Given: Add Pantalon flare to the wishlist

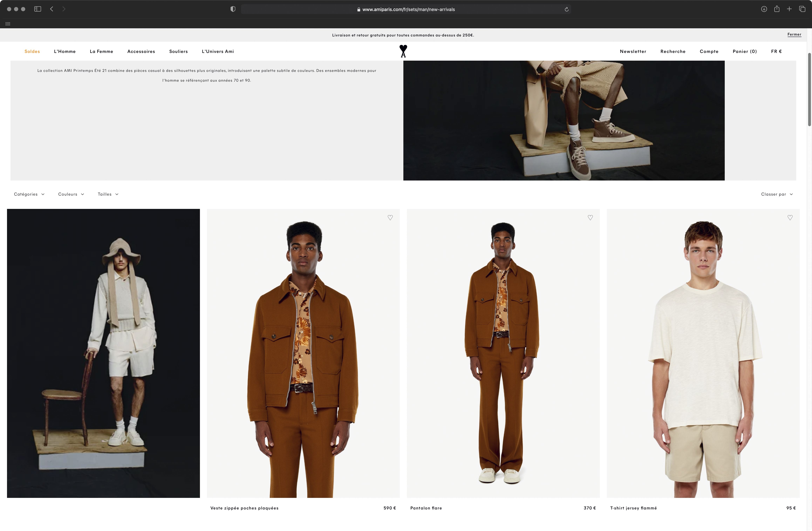Looking at the screenshot, I should [x=590, y=218].
